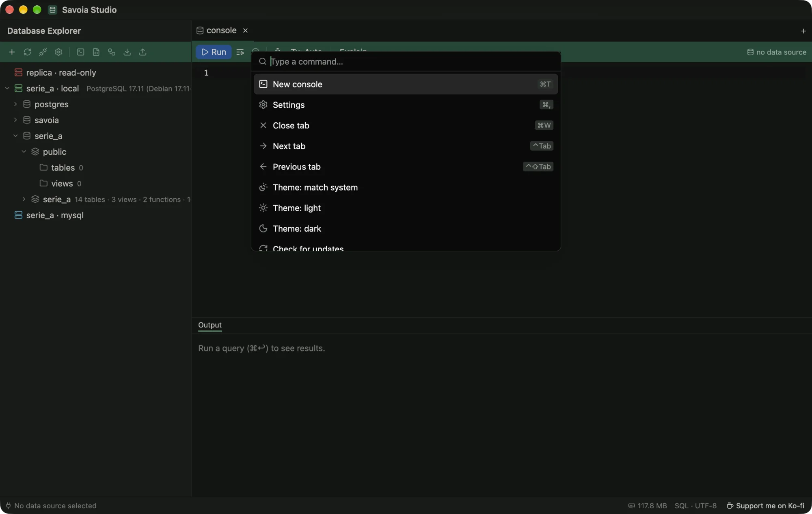Viewport: 812px width, 514px height.
Task: Click the export upload icon
Action: (143, 52)
